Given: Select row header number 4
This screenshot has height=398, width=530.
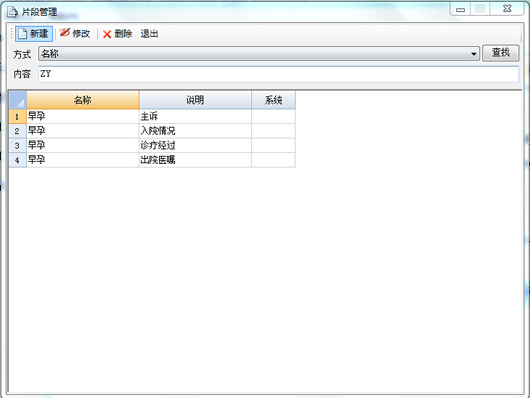Looking at the screenshot, I should (18, 160).
